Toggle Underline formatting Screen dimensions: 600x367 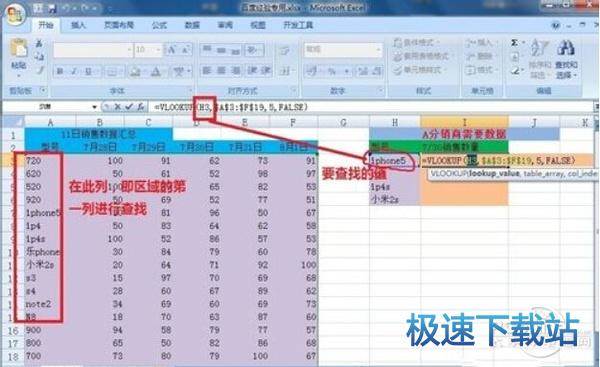[x=88, y=71]
